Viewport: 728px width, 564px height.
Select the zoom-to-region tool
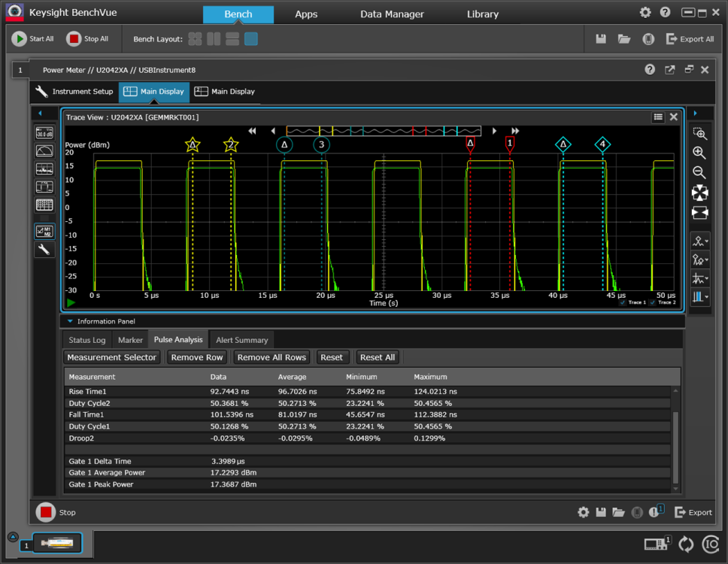pyautogui.click(x=699, y=134)
